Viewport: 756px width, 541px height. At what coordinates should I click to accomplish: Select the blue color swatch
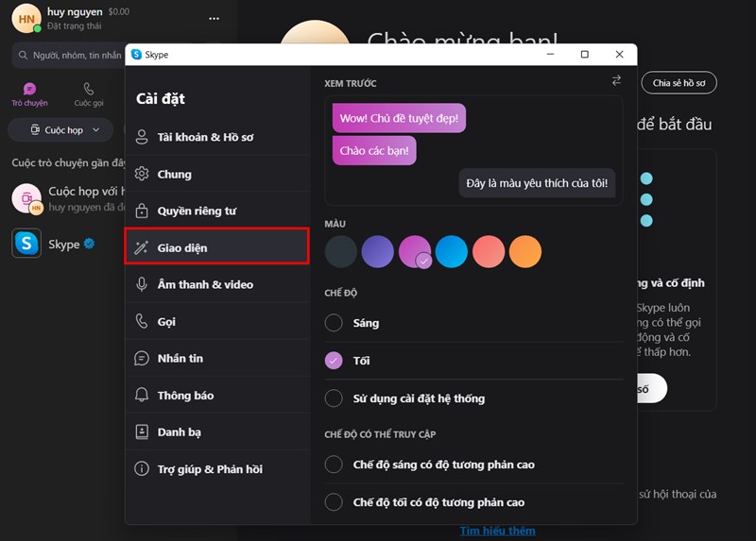(452, 251)
